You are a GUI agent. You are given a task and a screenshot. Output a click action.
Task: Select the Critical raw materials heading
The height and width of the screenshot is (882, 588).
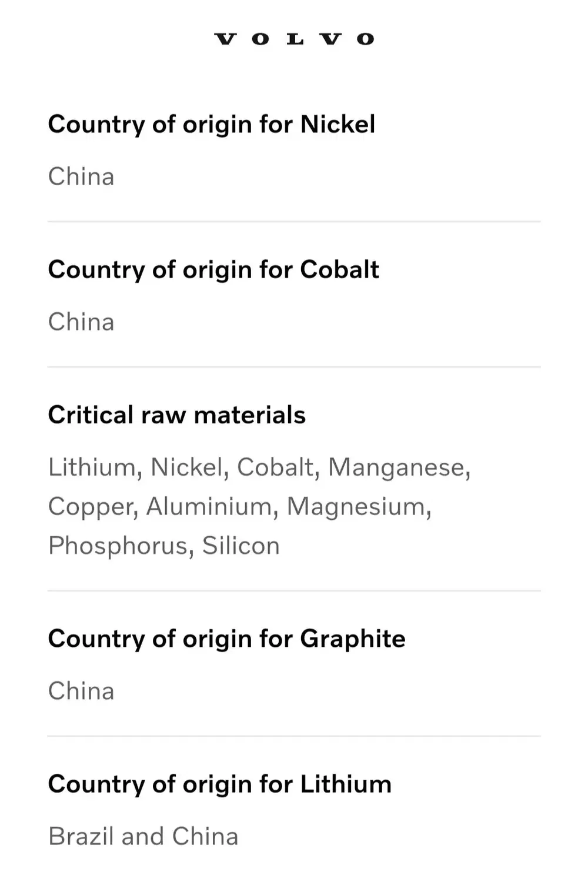pyautogui.click(x=177, y=415)
